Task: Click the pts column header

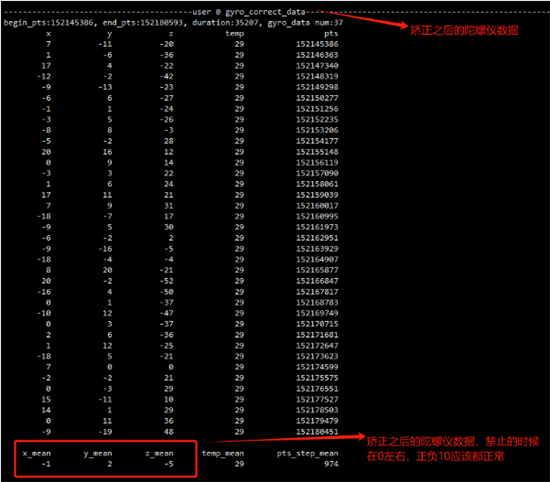Action: tap(331, 34)
